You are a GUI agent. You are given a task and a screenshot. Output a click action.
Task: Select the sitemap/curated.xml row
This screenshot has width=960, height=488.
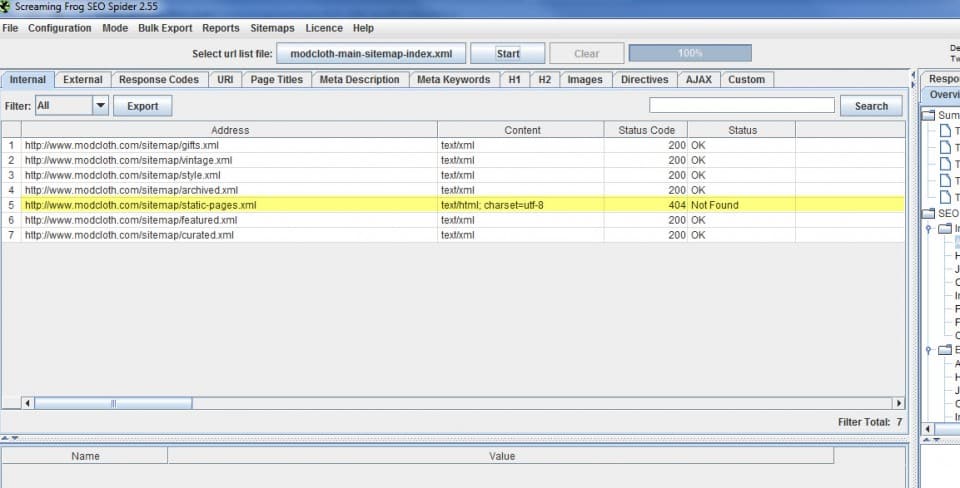click(x=453, y=235)
